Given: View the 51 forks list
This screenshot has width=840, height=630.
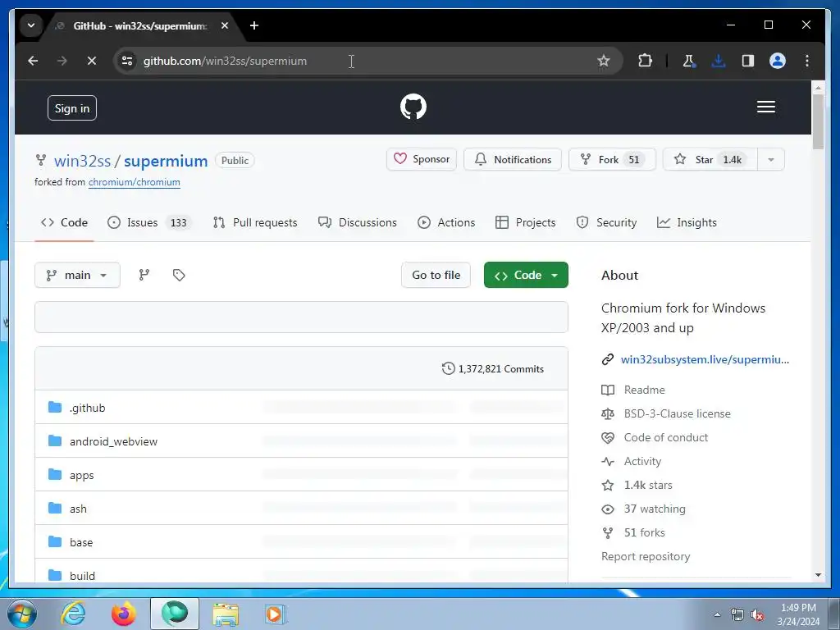Looking at the screenshot, I should (633, 532).
